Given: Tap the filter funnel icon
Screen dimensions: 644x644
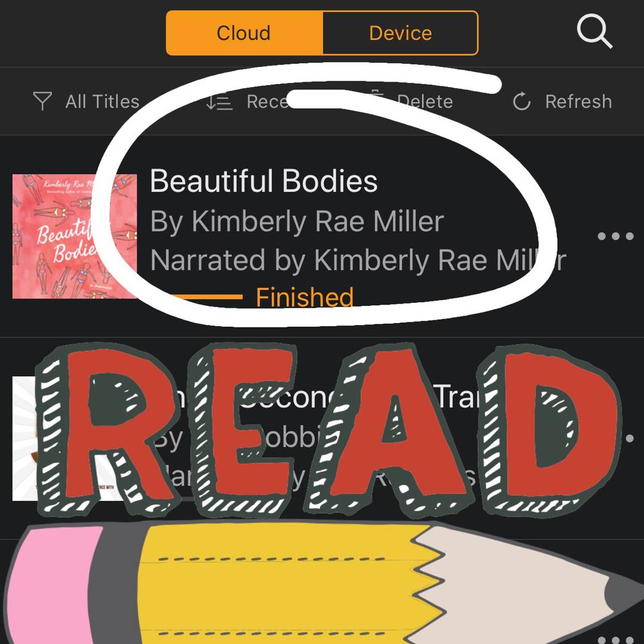Looking at the screenshot, I should click(42, 101).
